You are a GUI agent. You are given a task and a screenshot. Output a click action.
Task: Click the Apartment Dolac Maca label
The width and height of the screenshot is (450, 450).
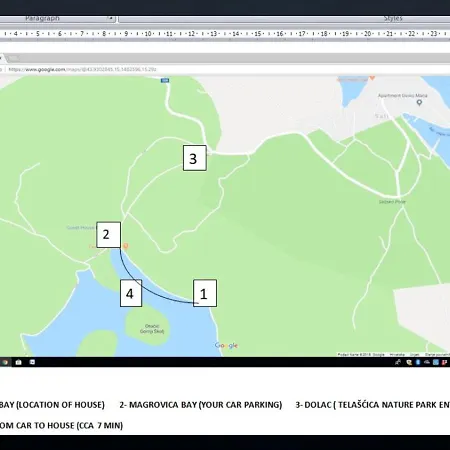pyautogui.click(x=402, y=96)
